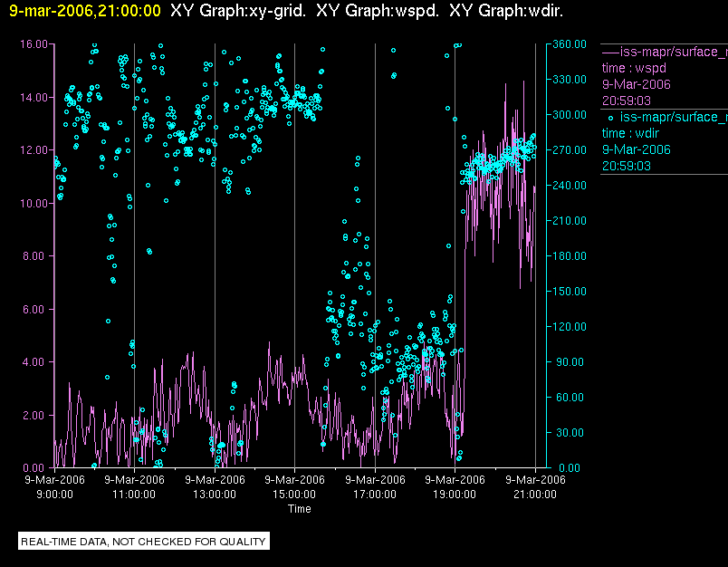Click the 17:00:00 time axis label
This screenshot has width=728, height=567.
point(375,495)
